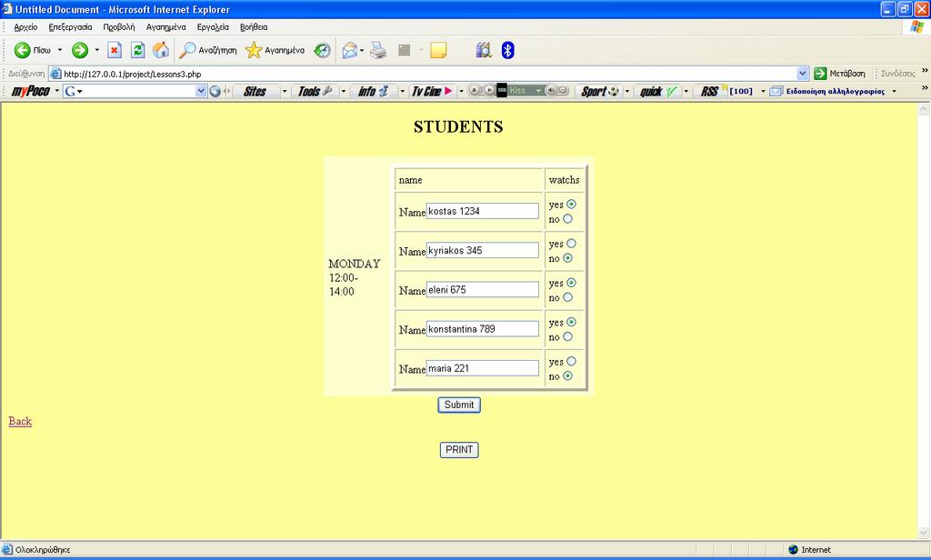Select no for konstantina 789
The width and height of the screenshot is (931, 560).
pyautogui.click(x=567, y=336)
